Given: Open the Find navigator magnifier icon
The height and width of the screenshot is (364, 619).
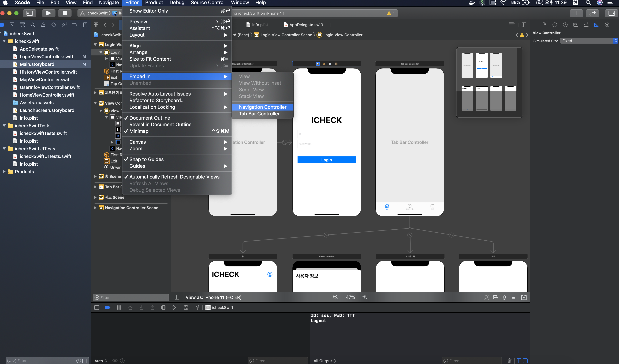Looking at the screenshot, I should coord(33,25).
